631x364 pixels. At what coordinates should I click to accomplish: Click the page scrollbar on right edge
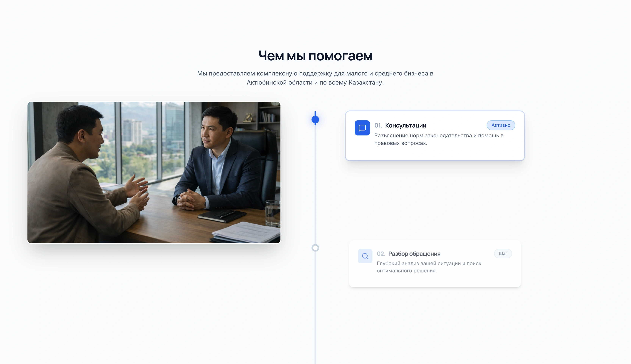pyautogui.click(x=630, y=182)
